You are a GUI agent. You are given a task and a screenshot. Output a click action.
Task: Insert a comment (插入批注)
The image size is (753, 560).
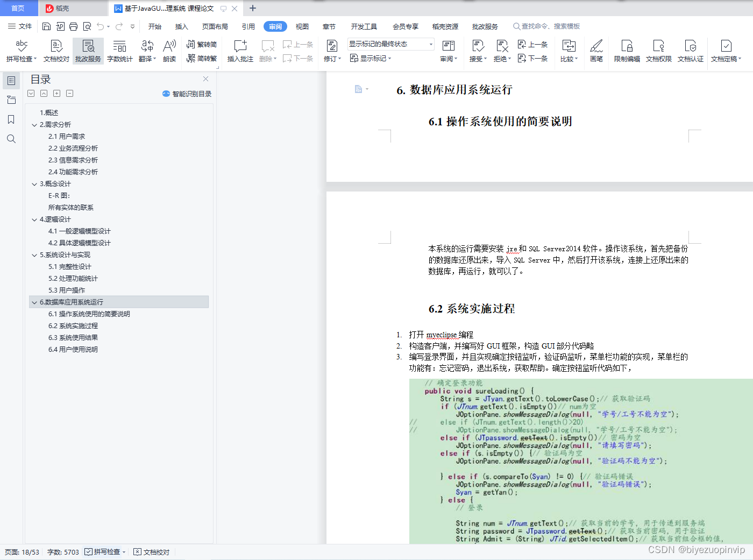tap(240, 51)
